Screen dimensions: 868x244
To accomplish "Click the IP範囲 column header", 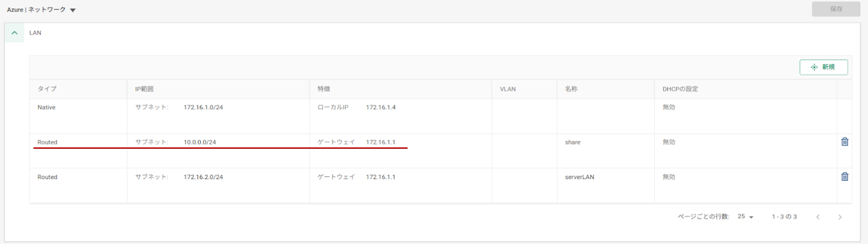I will click(x=144, y=89).
